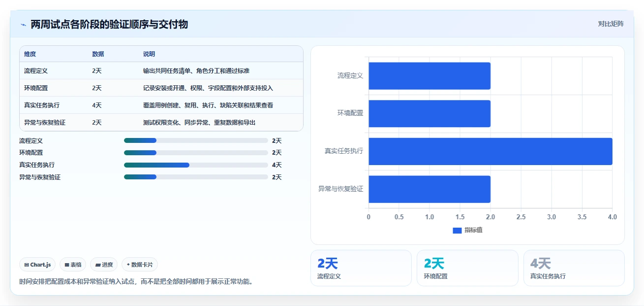
Task: Click the 说明 column header
Action: pyautogui.click(x=149, y=54)
